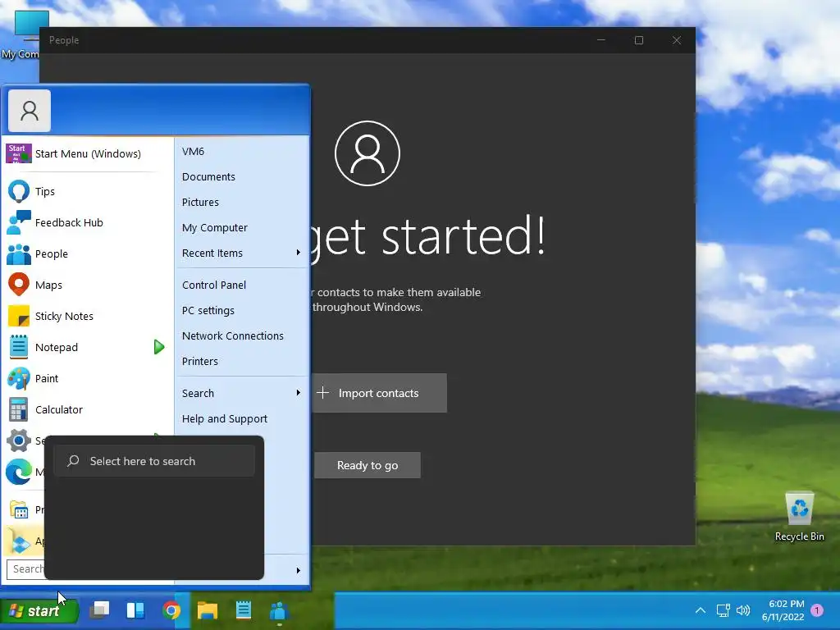The width and height of the screenshot is (840, 630).
Task: Click the green start button
Action: tap(39, 610)
